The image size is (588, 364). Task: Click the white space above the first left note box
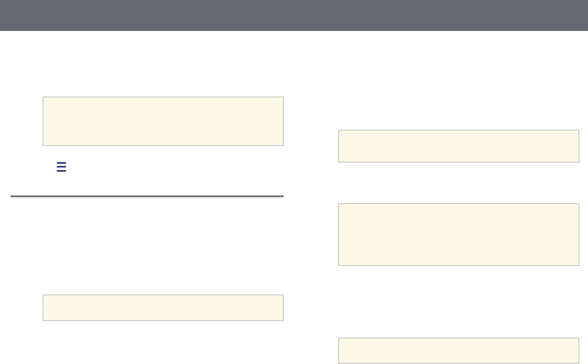(x=163, y=64)
